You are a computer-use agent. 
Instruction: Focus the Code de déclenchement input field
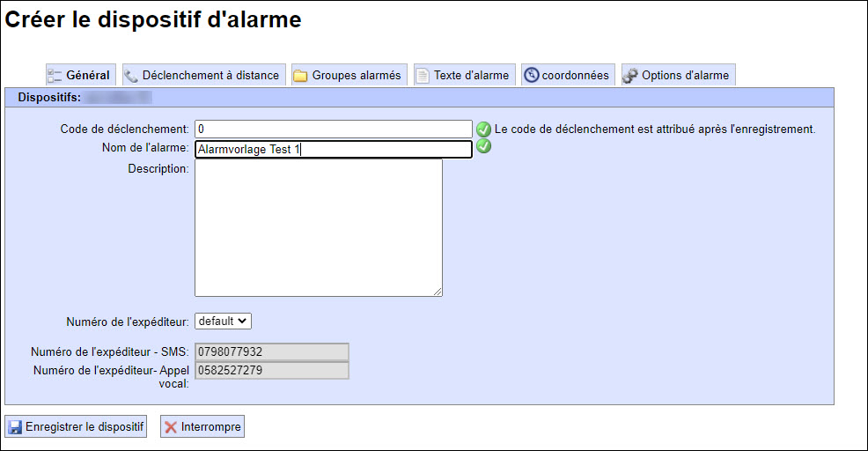pos(333,129)
